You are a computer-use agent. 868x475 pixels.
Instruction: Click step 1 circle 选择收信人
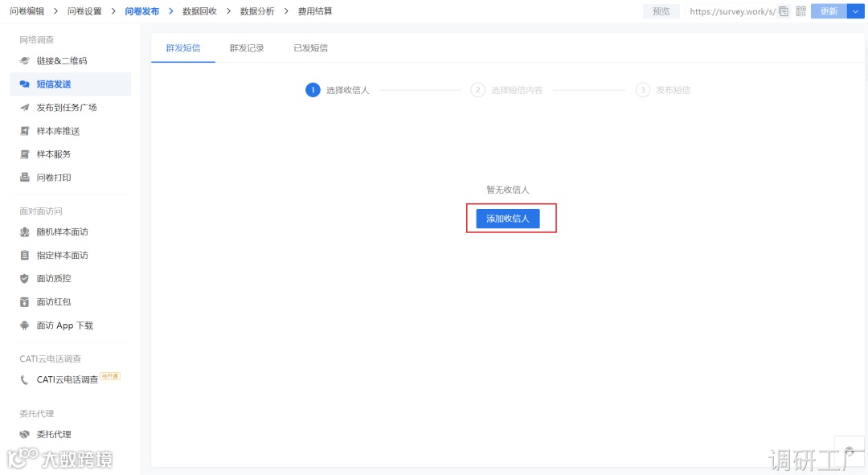pos(313,90)
